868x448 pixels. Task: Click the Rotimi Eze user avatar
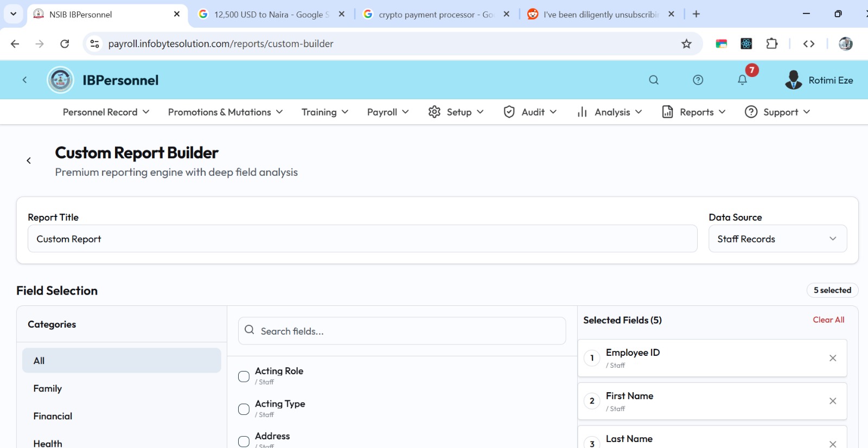(x=793, y=80)
